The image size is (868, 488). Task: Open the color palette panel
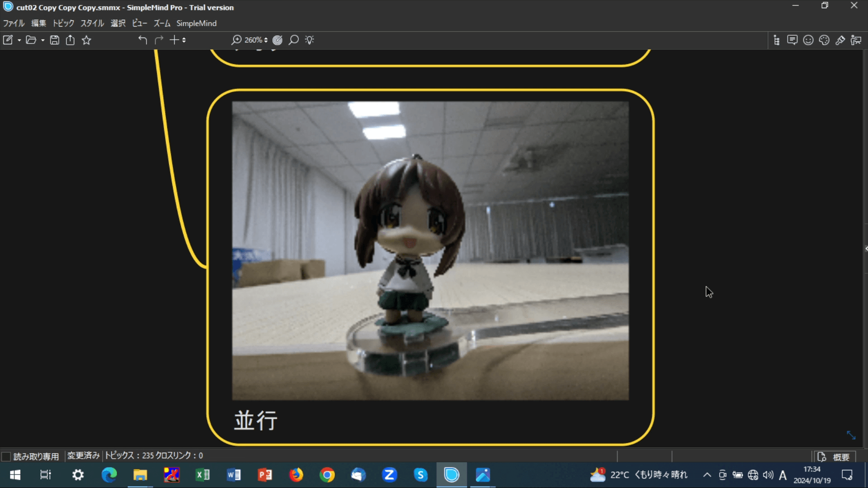tap(824, 40)
